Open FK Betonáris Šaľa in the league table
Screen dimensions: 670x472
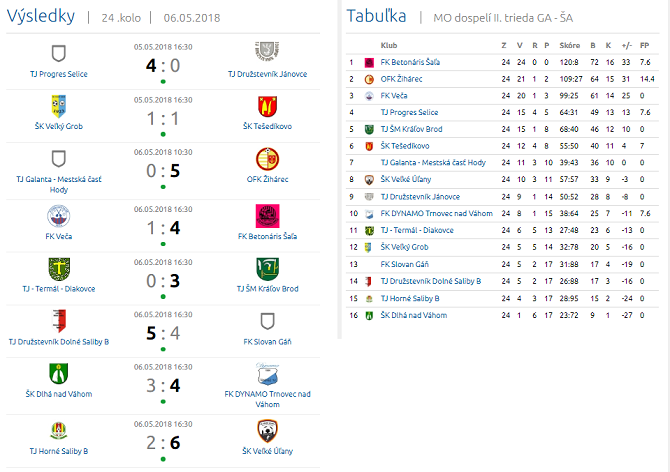(x=410, y=61)
